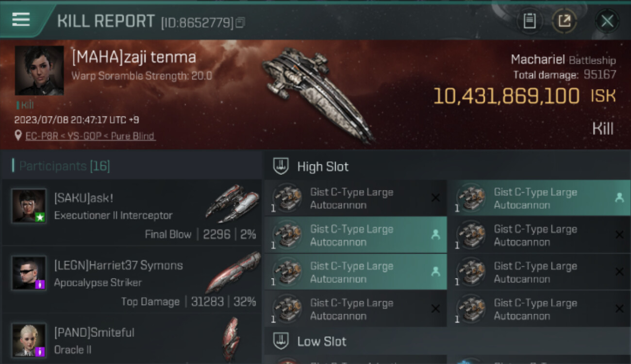Close the kill report window
The height and width of the screenshot is (364, 631).
tap(607, 21)
